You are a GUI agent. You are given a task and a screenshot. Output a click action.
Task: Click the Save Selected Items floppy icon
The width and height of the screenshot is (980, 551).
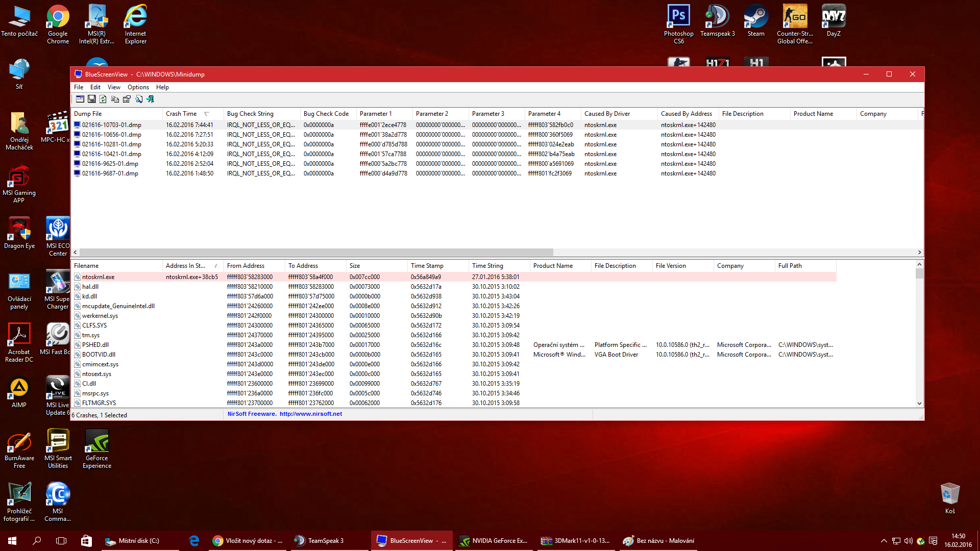coord(92,99)
